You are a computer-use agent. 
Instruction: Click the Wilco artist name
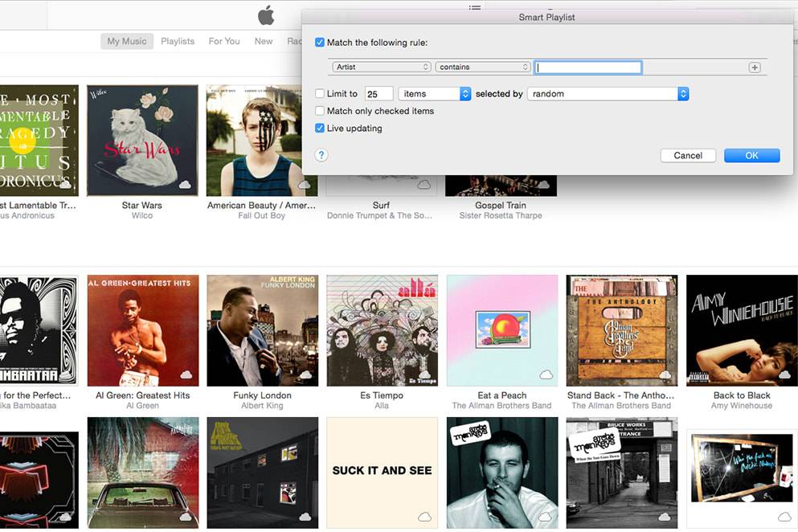click(x=142, y=216)
